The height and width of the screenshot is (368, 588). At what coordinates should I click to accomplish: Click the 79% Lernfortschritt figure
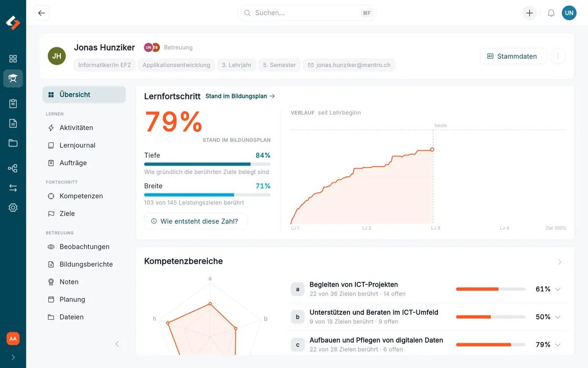tap(173, 121)
